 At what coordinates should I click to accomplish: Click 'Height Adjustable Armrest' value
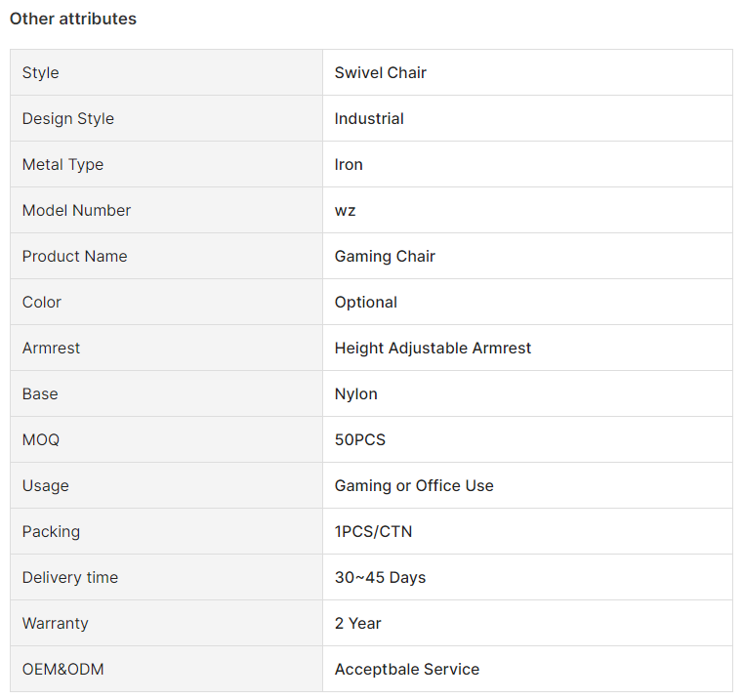(433, 349)
